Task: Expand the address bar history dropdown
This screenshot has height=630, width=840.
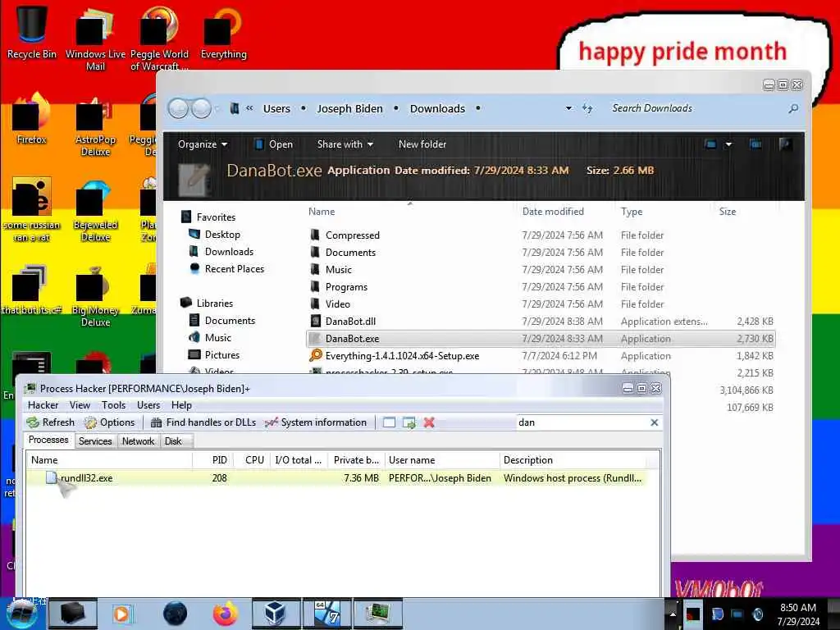Action: coord(568,109)
